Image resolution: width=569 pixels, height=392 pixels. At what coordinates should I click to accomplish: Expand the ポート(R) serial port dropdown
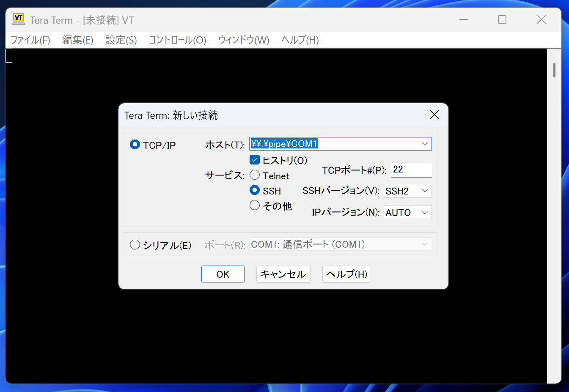425,244
